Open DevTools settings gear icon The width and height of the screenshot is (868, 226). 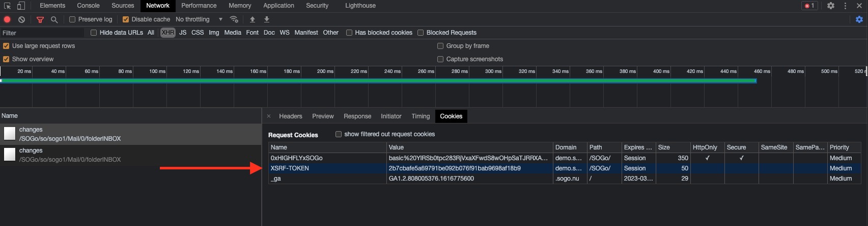[830, 6]
